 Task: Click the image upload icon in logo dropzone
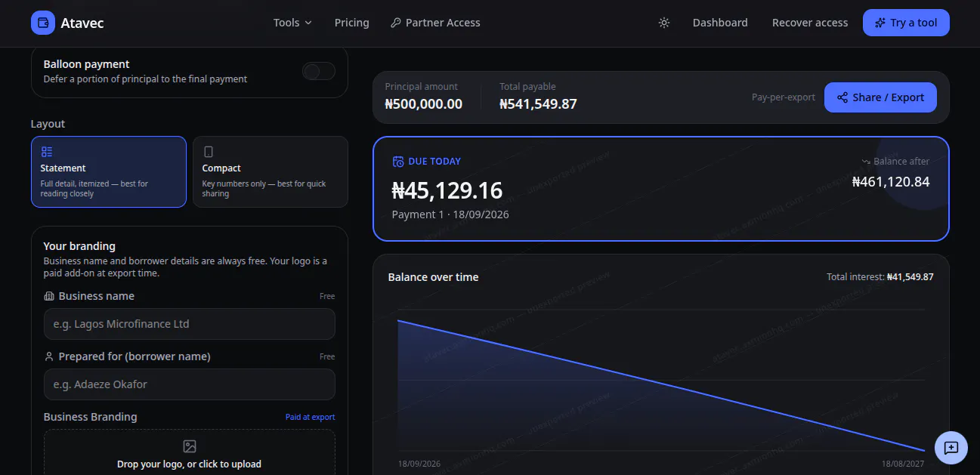tap(190, 446)
